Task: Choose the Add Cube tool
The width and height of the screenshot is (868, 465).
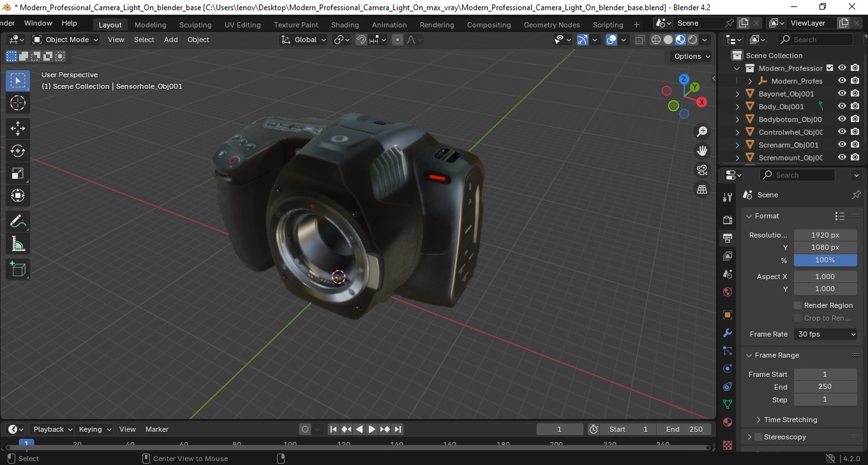Action: coord(18,270)
